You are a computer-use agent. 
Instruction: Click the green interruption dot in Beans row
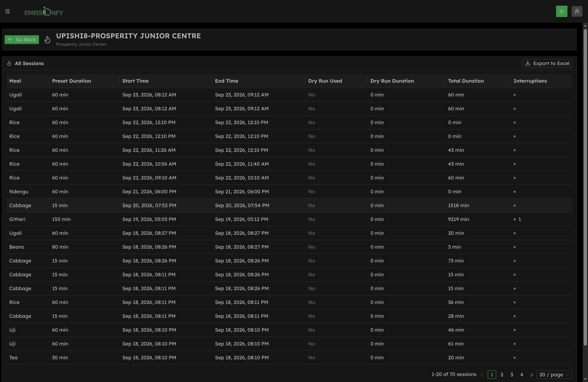pos(514,247)
